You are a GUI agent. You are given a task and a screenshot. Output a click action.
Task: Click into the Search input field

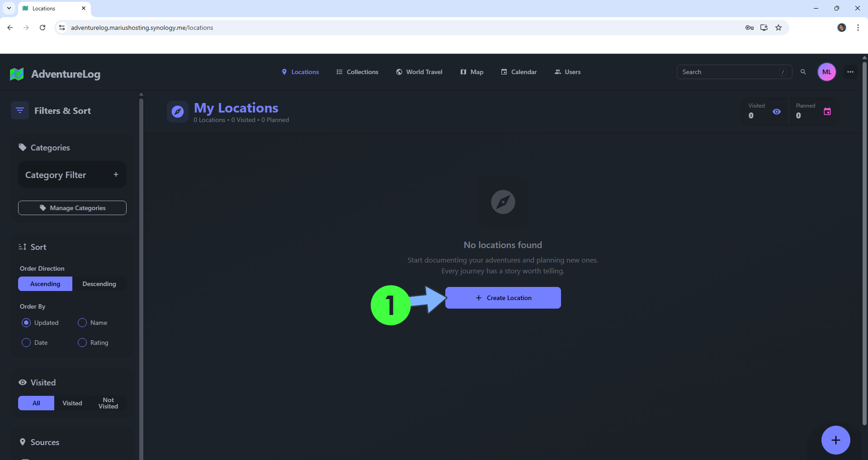pyautogui.click(x=729, y=72)
